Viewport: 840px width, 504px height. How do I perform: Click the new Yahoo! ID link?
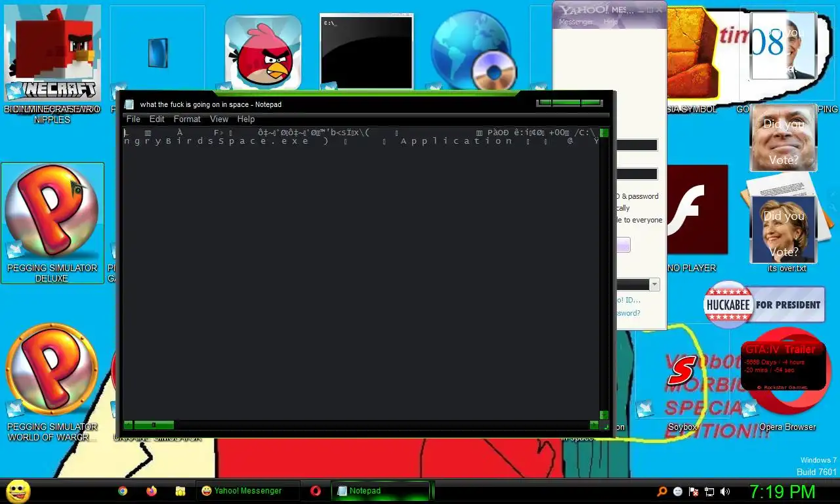click(x=628, y=300)
